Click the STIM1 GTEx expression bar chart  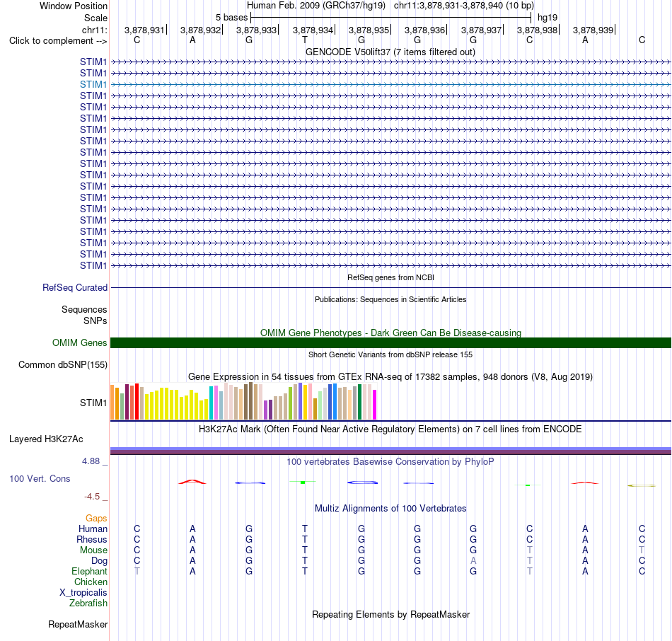pos(243,401)
